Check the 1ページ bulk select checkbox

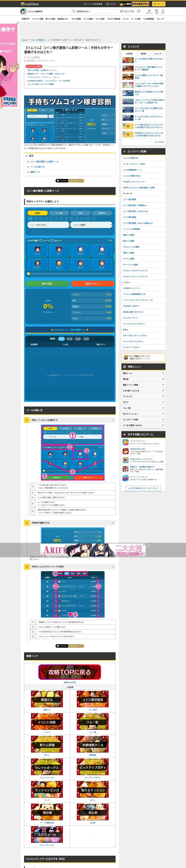[41, 241]
